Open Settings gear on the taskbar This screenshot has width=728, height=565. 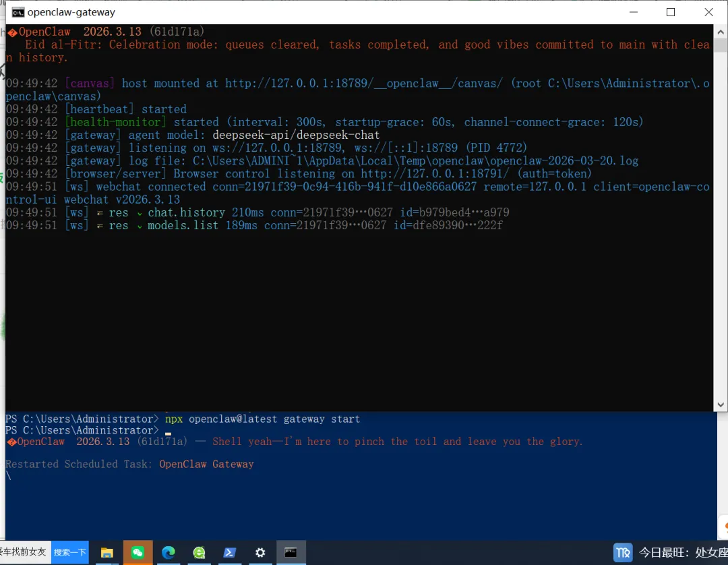pyautogui.click(x=260, y=552)
